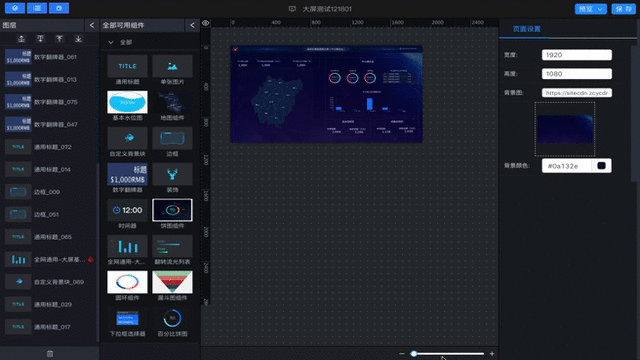Select layer 自定义背景块_069
Screen dimensions: 640x360
point(49,282)
